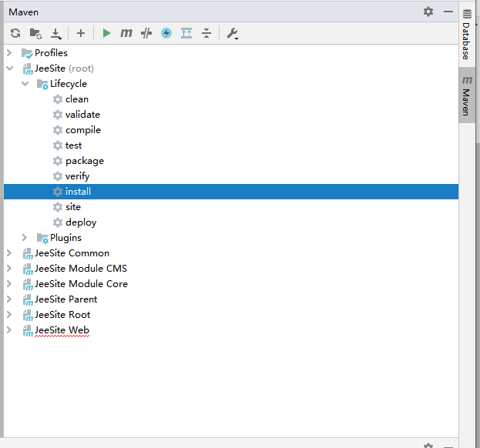The width and height of the screenshot is (480, 448).
Task: Click gear icon beside package
Action: [x=58, y=161]
